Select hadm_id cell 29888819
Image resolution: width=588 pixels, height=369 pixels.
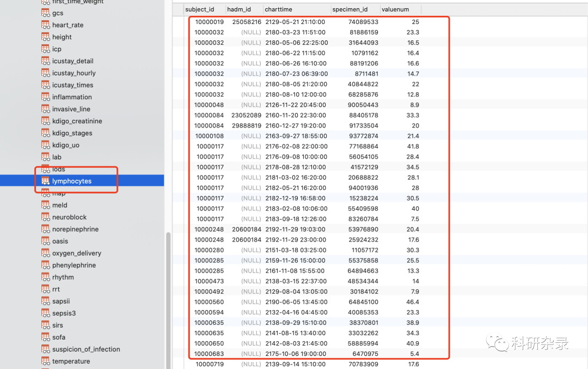(x=246, y=126)
